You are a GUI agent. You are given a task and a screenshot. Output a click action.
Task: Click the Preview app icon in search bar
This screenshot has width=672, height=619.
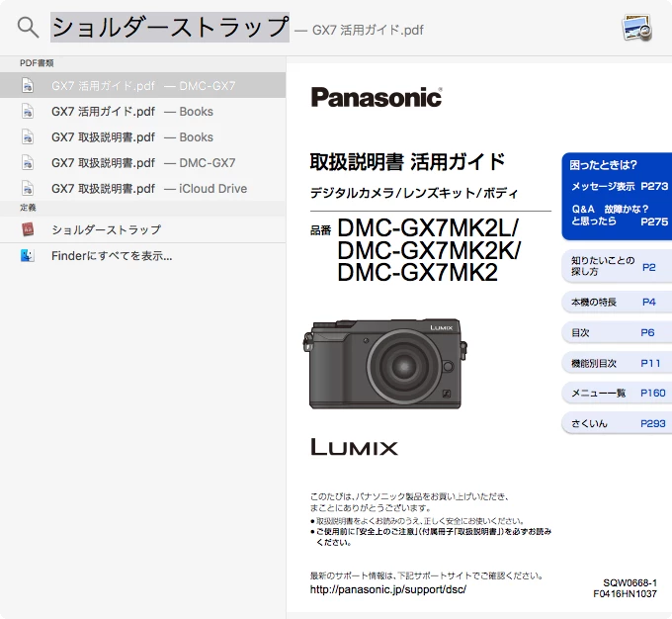coord(637,28)
